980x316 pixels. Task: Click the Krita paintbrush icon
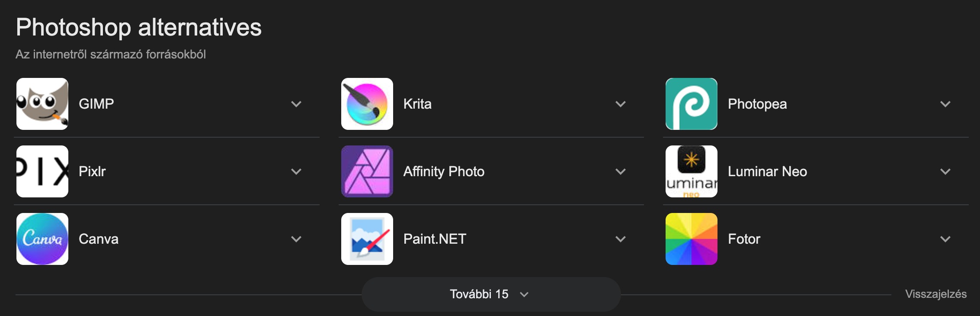[x=367, y=103]
